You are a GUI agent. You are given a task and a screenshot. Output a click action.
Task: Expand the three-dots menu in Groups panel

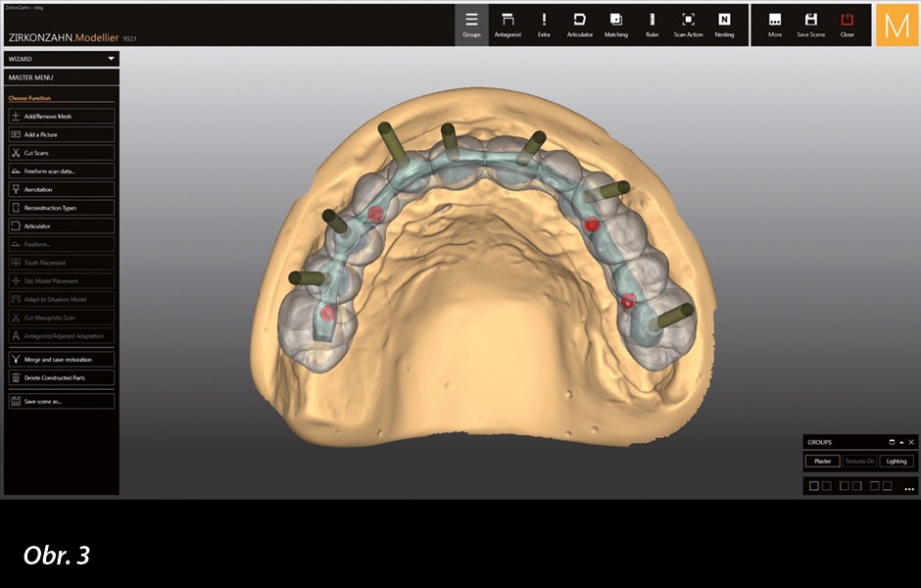click(908, 487)
